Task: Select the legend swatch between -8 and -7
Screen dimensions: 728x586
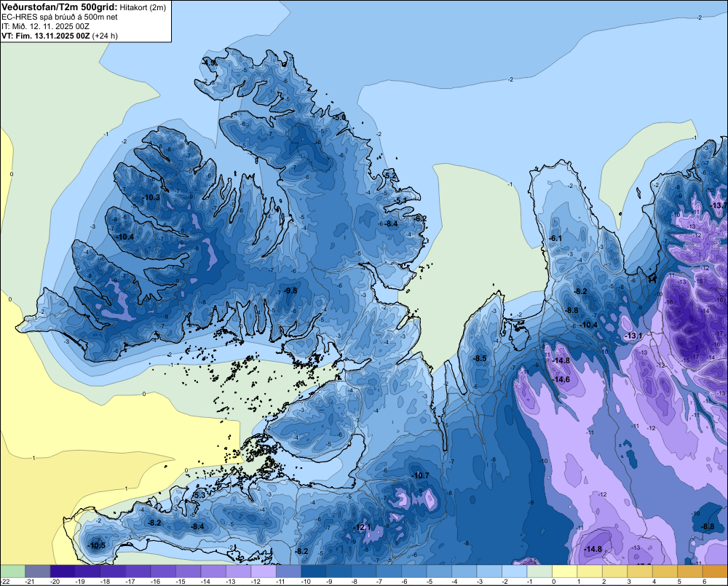Action: pos(363,571)
